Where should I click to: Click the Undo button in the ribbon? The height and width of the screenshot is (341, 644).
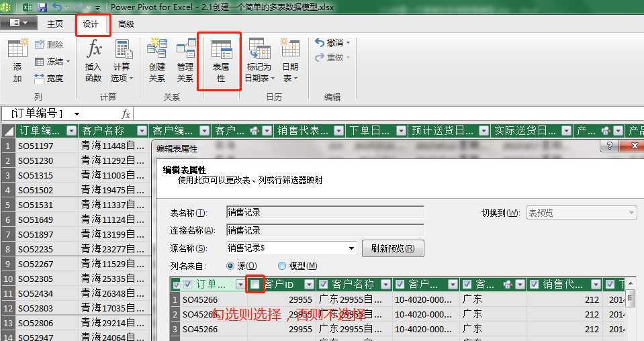(x=332, y=43)
